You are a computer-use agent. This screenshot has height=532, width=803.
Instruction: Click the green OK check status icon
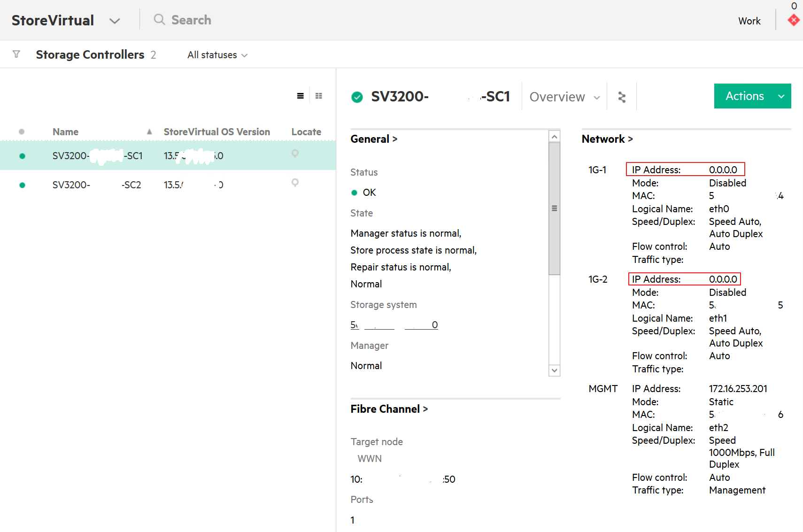click(x=357, y=97)
